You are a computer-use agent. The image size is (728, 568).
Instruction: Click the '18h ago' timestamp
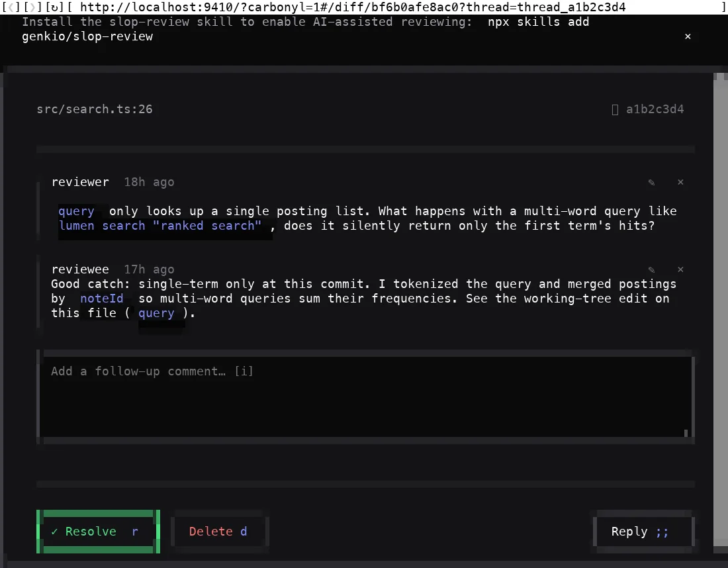click(149, 182)
